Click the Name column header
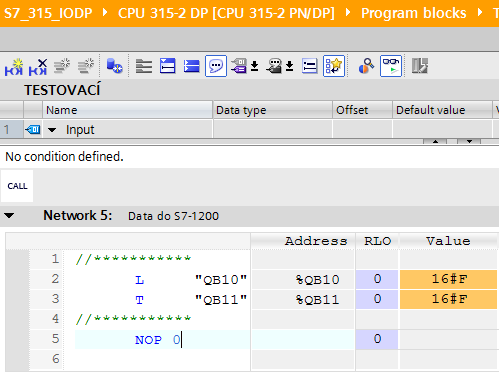This screenshot has width=499, height=375. pyautogui.click(x=128, y=110)
